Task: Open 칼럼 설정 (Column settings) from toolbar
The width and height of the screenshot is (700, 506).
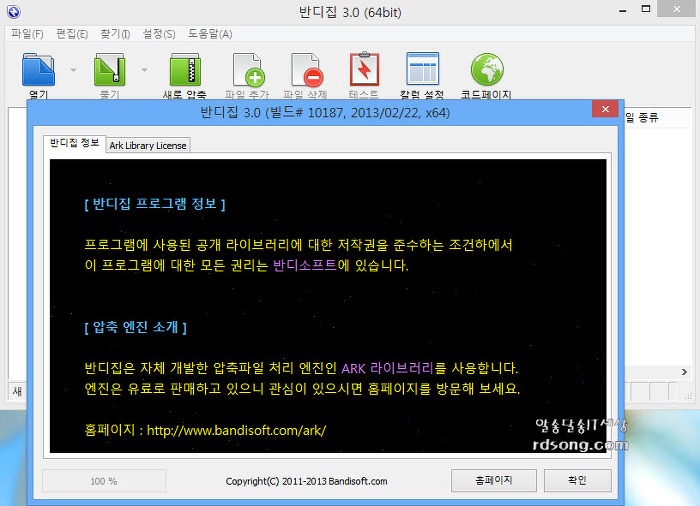Action: 422,70
